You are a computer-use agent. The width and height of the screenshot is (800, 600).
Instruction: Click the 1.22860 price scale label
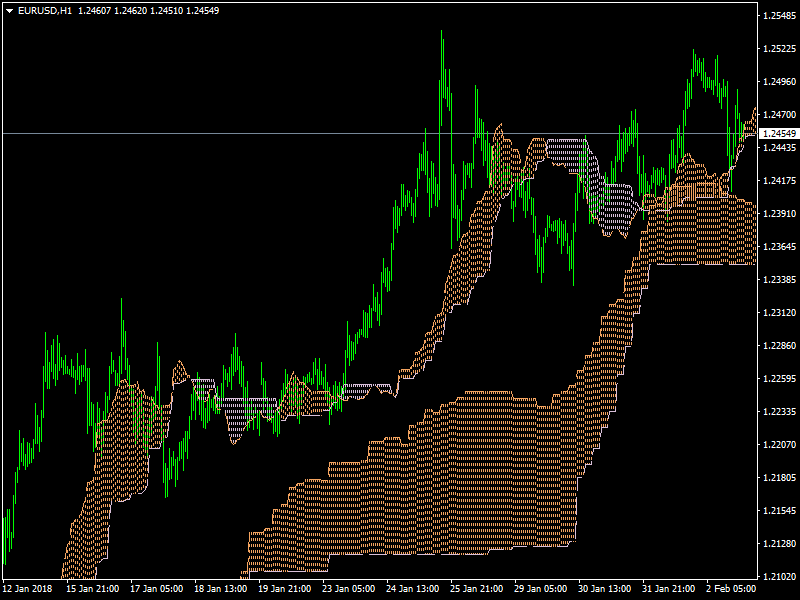pyautogui.click(x=778, y=346)
